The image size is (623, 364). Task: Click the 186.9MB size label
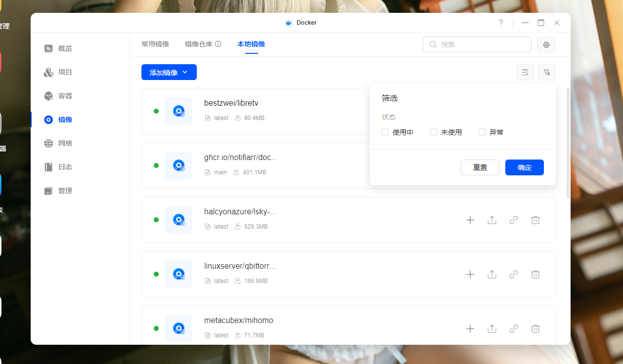pos(256,281)
